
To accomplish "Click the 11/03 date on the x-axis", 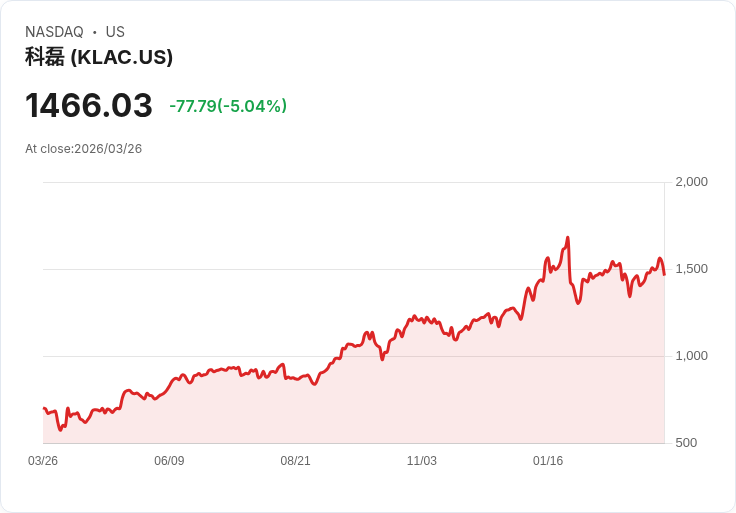I will tap(422, 461).
